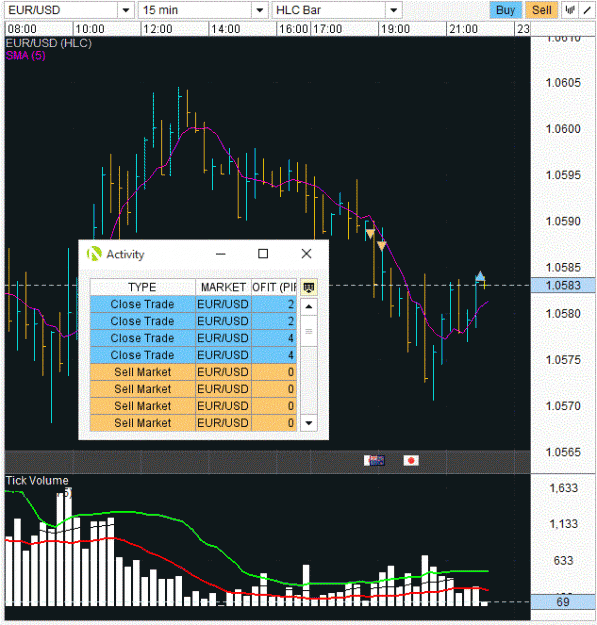Click the 1.0600 price axis label
Screen dimensions: 597x625
point(563,129)
